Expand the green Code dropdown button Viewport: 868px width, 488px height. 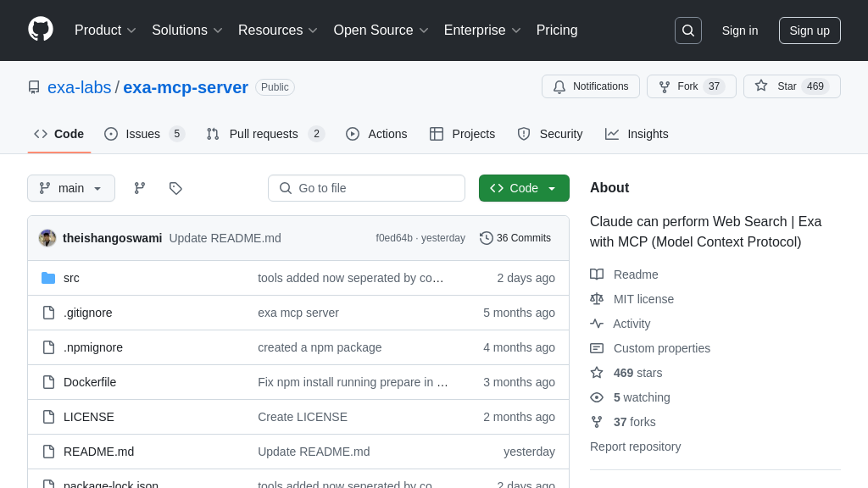pos(524,188)
